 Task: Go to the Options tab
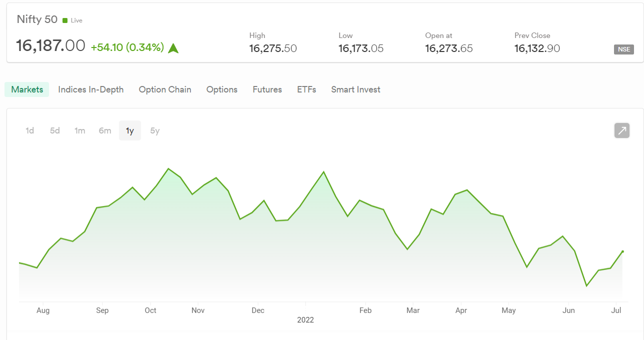coord(222,89)
